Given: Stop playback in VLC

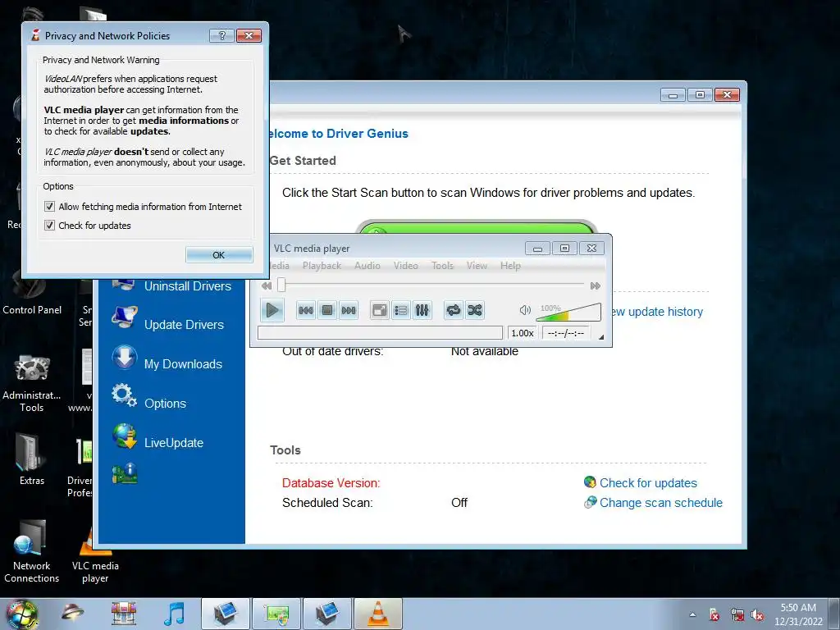Looking at the screenshot, I should pyautogui.click(x=327, y=310).
